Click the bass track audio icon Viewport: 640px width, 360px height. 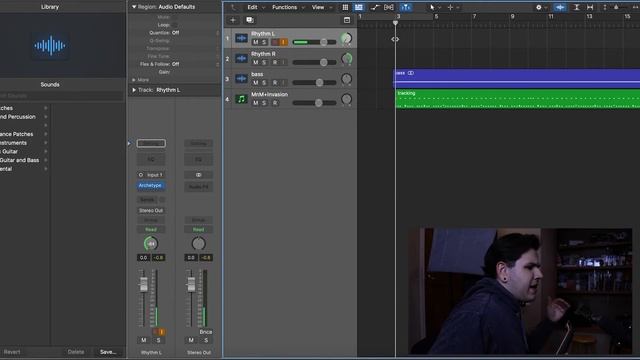coord(241,78)
